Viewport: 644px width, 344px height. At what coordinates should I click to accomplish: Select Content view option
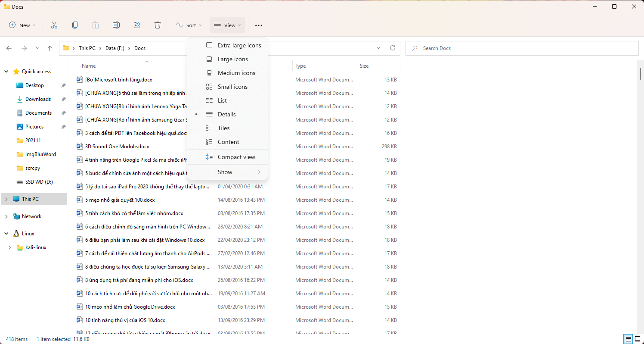pyautogui.click(x=228, y=142)
